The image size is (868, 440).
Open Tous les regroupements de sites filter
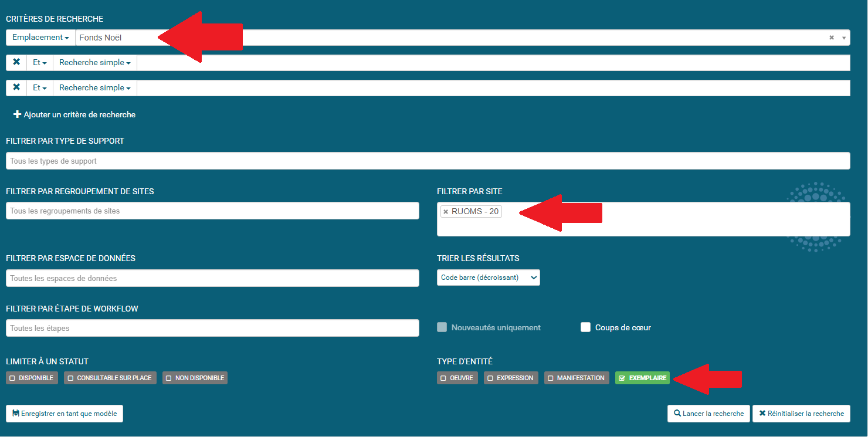click(212, 211)
